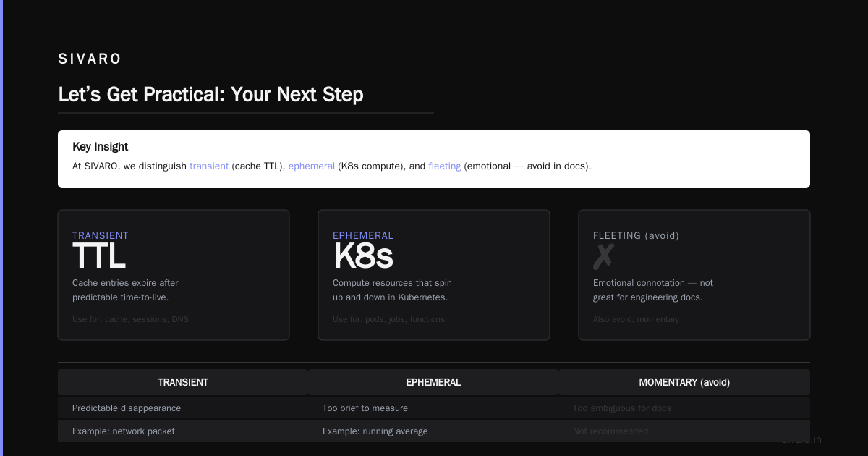The width and height of the screenshot is (868, 456).
Task: Click the "Key Insight" heading
Action: pyautogui.click(x=100, y=146)
